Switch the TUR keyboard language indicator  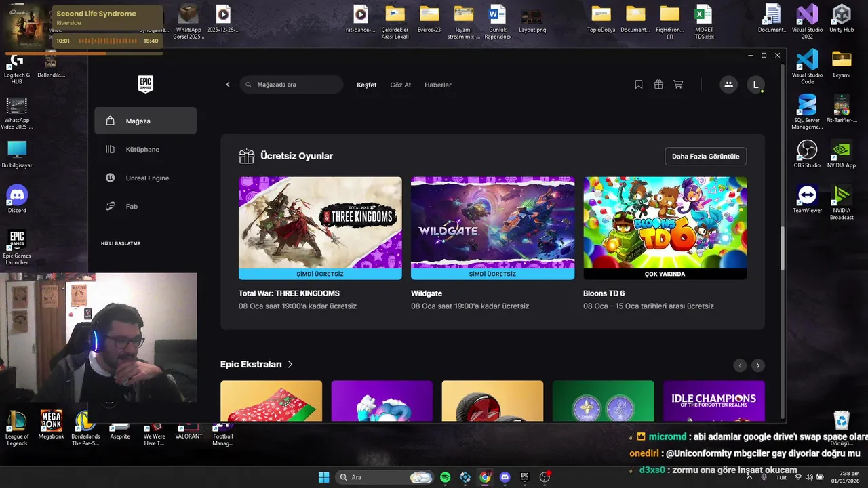point(781,477)
